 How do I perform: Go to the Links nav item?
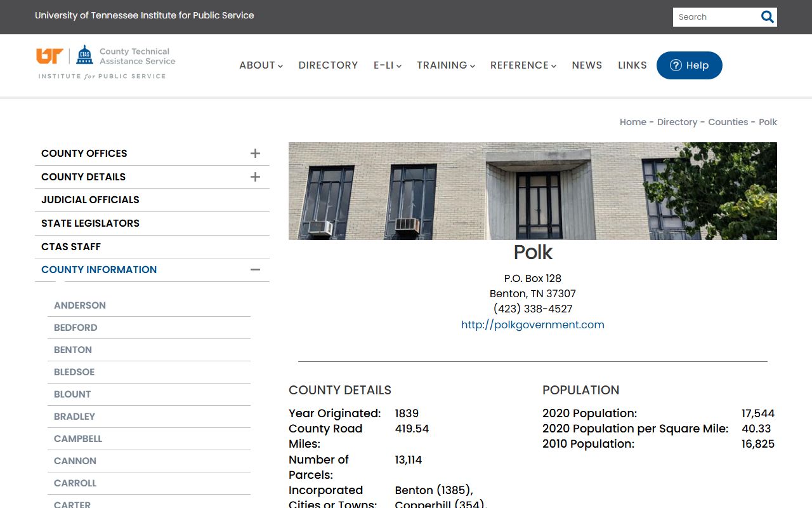click(x=632, y=65)
